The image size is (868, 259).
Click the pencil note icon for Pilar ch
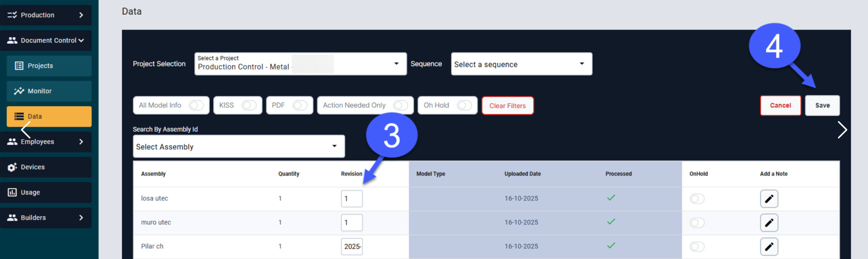click(769, 246)
